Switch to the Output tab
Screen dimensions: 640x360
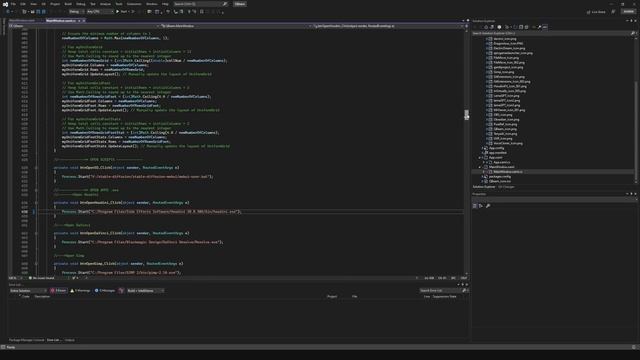tap(70, 340)
